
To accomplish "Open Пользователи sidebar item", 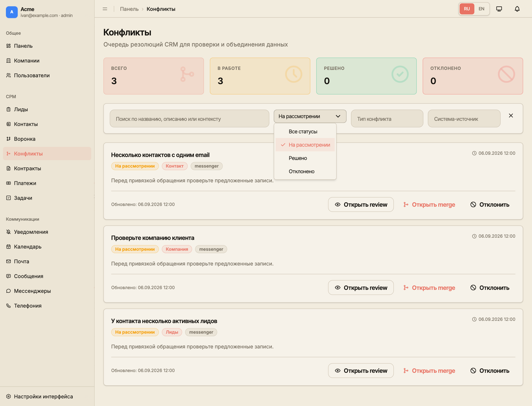I will [47, 75].
